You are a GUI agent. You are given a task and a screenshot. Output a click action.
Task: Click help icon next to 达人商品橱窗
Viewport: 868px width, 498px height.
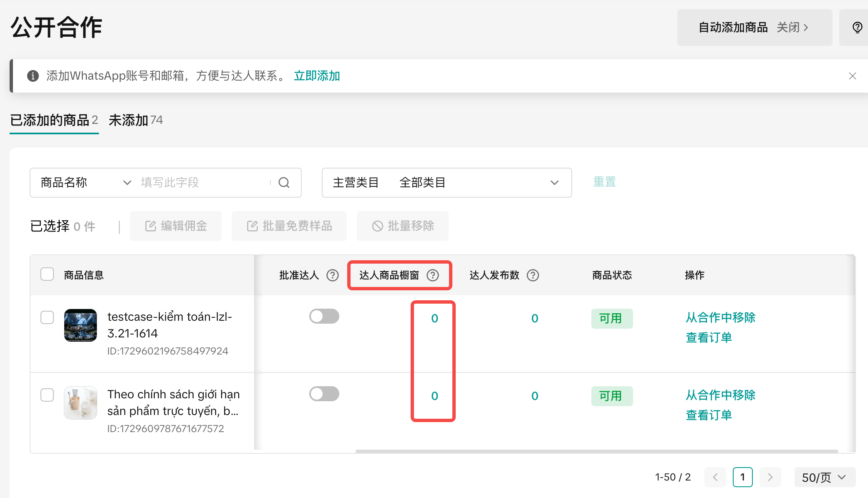[433, 275]
